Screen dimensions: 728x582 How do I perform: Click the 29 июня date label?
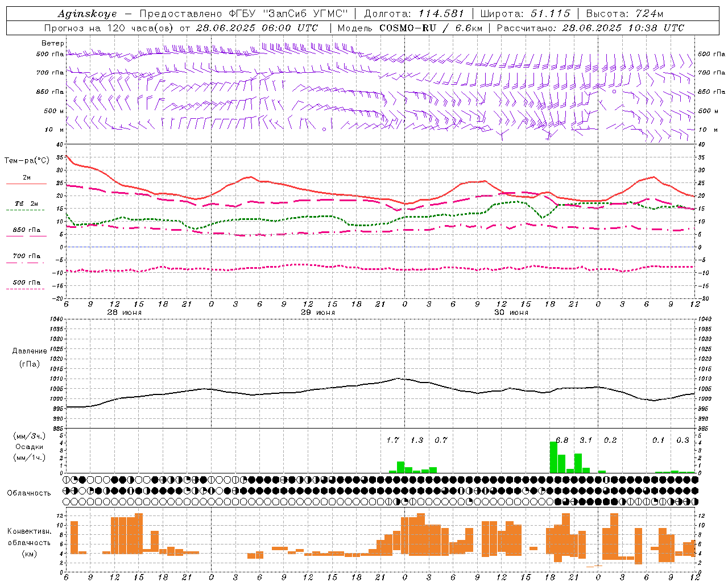coord(318,313)
